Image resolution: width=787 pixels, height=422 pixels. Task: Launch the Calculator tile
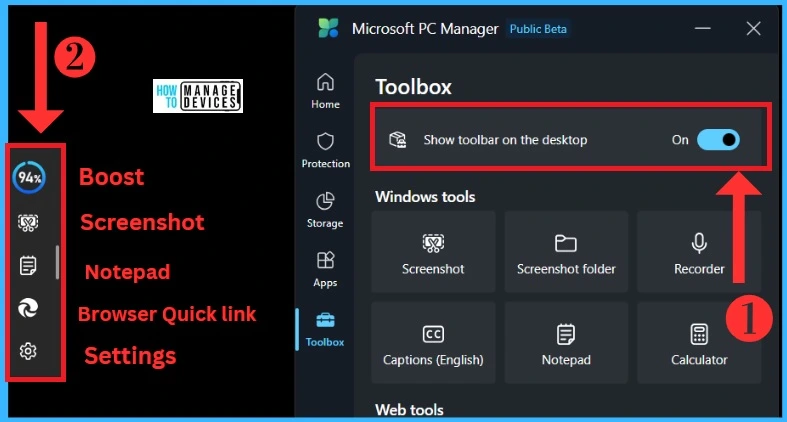coord(699,343)
